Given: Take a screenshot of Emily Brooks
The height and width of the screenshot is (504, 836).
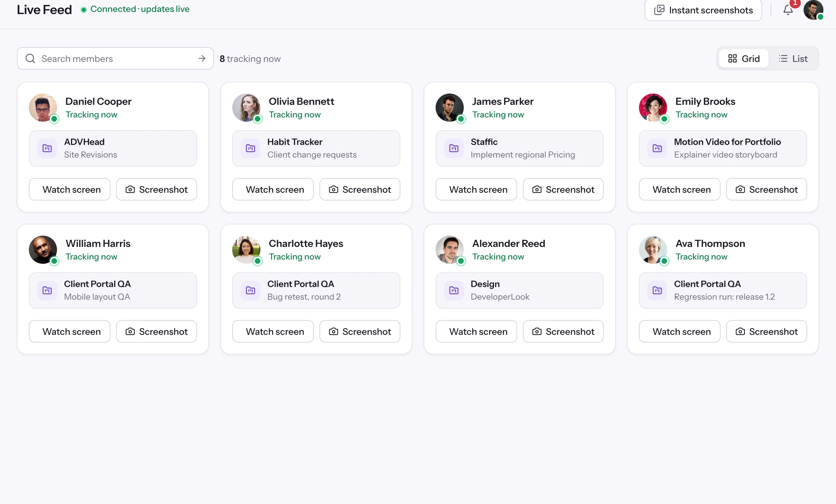Looking at the screenshot, I should pos(767,189).
